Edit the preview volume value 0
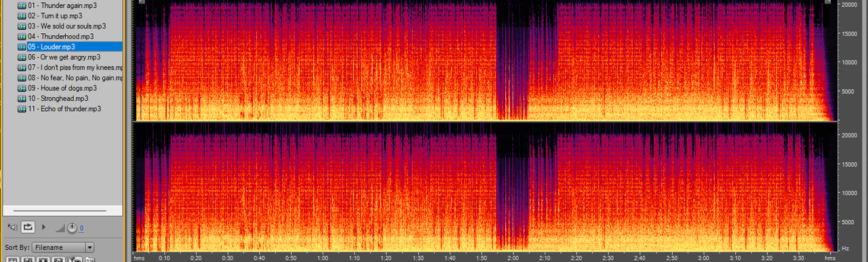 tap(81, 228)
